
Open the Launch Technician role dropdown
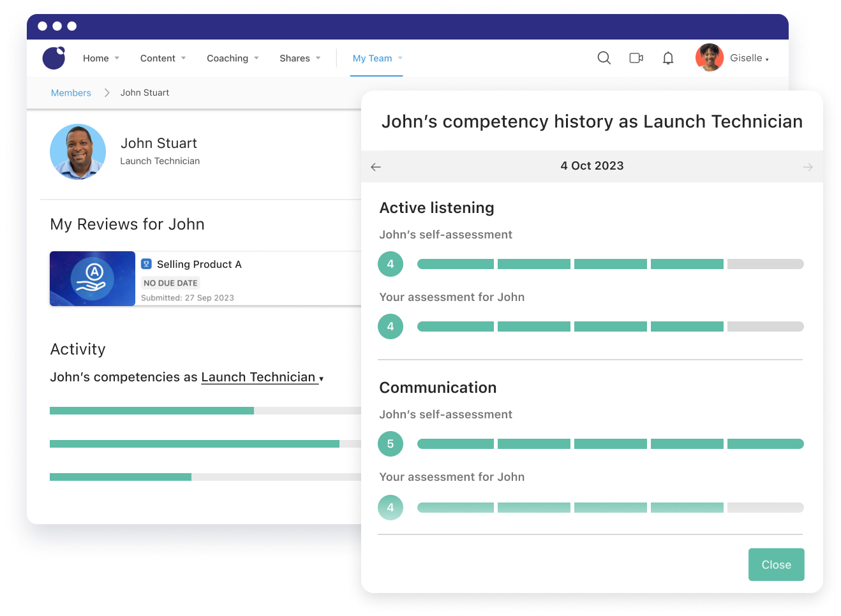pyautogui.click(x=262, y=378)
